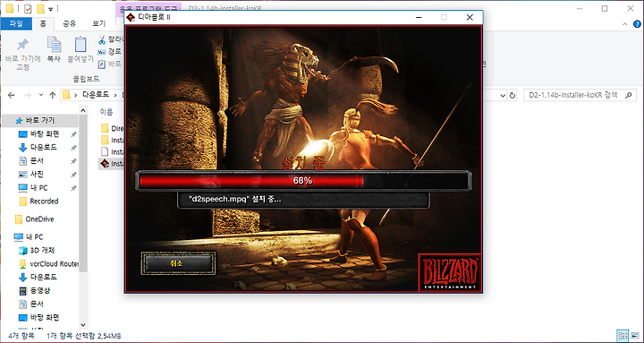Select the selected Installer file with Diablo icon
This screenshot has height=343, width=644.
(112, 164)
